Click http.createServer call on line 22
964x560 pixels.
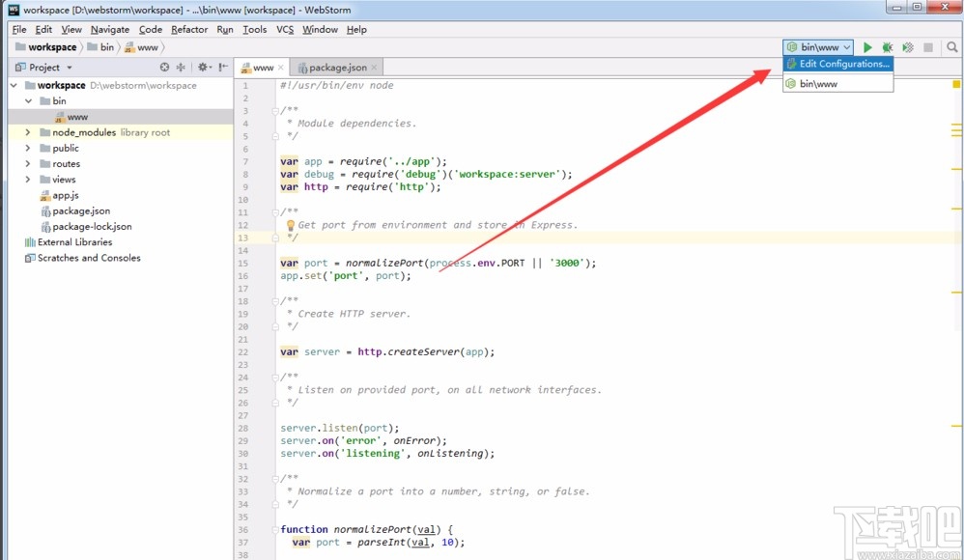point(426,351)
